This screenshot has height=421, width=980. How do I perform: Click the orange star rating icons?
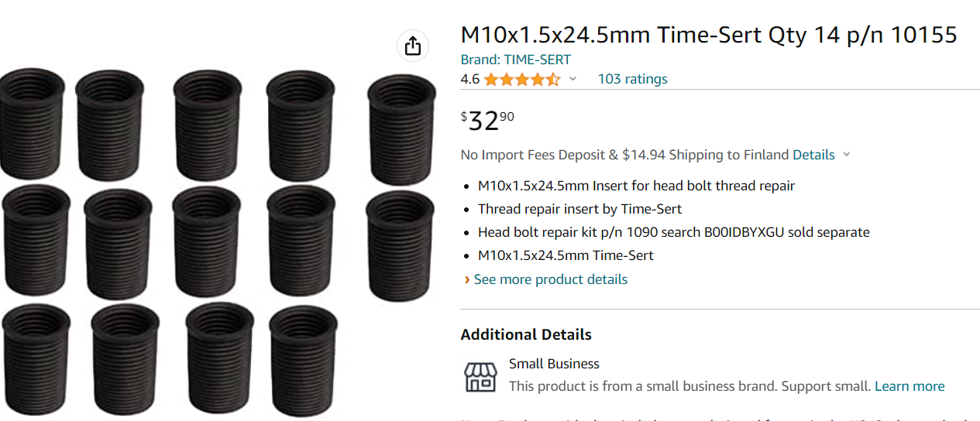point(521,79)
